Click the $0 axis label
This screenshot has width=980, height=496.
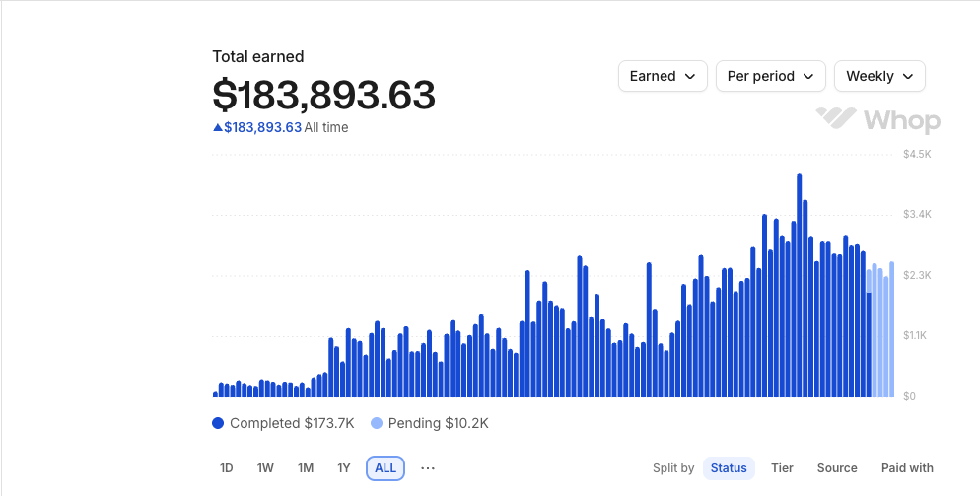click(x=909, y=396)
